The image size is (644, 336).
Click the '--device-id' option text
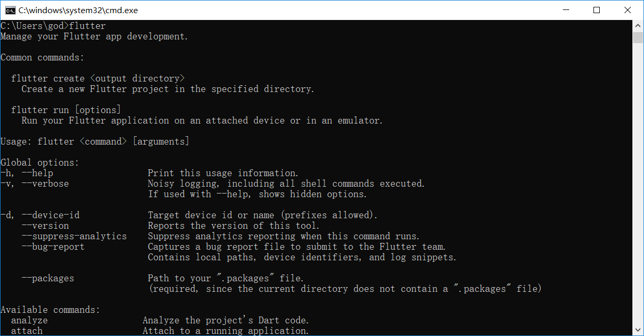click(51, 215)
